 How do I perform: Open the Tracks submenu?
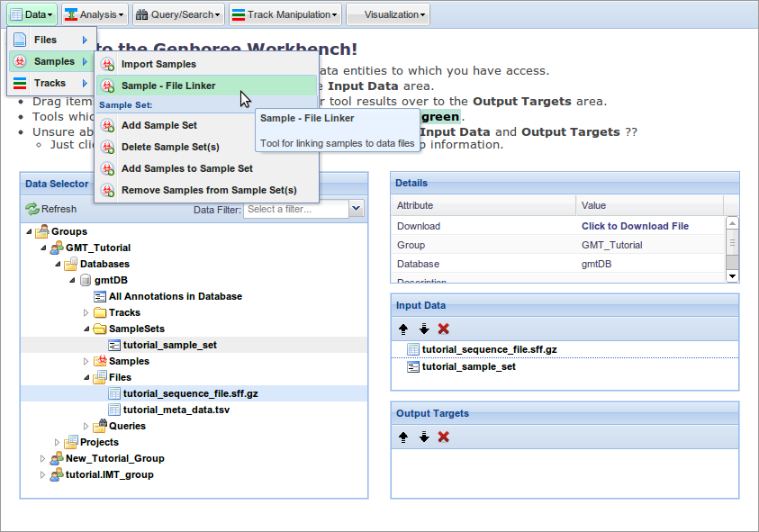pyautogui.click(x=52, y=83)
